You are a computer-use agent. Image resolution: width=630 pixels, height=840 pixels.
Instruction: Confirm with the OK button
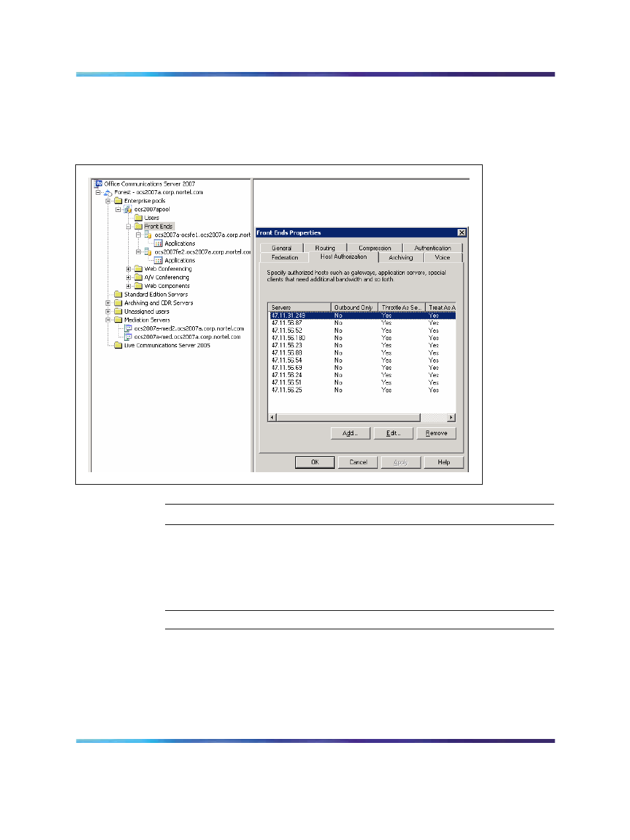[315, 462]
